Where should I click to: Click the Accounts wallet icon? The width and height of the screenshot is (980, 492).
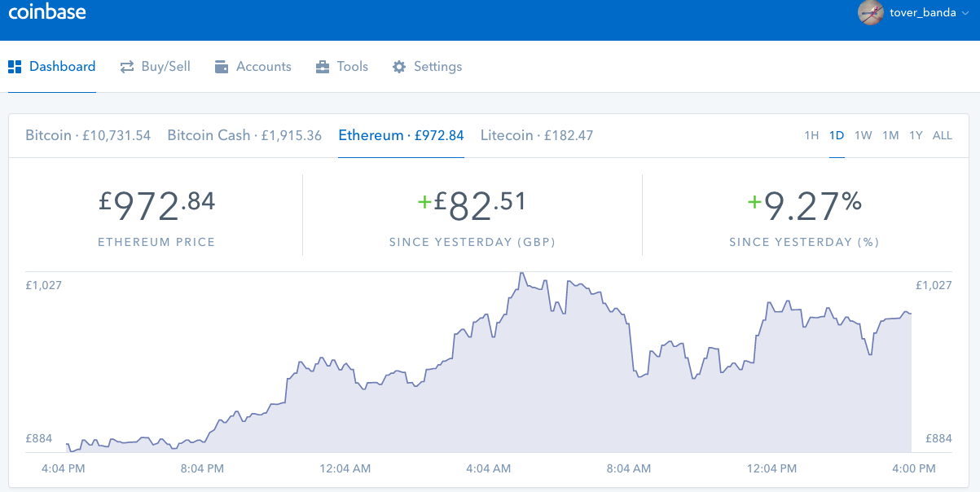[222, 67]
